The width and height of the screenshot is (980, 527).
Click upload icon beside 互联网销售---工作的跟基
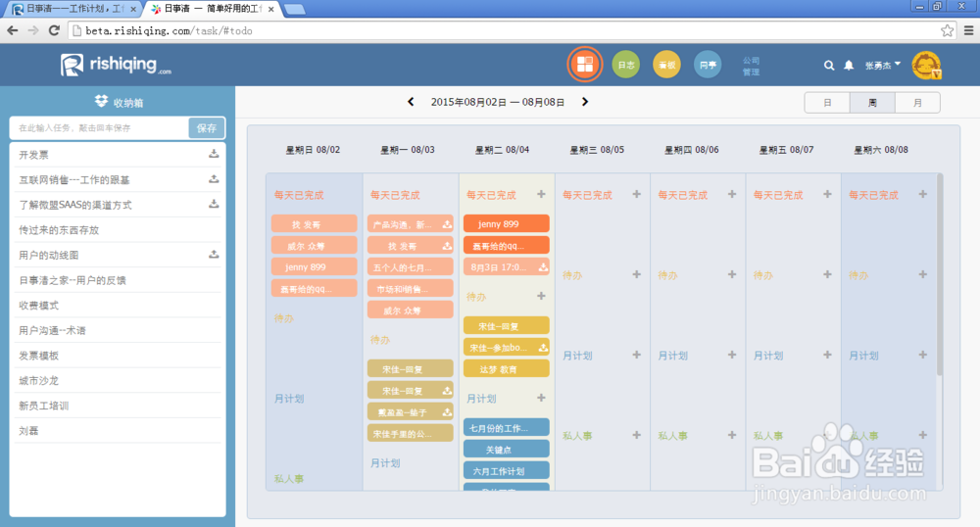(214, 179)
